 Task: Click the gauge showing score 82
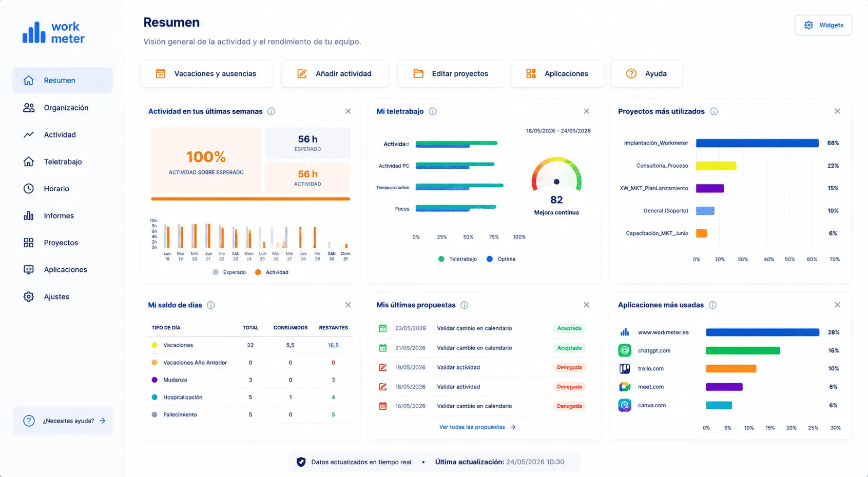556,174
